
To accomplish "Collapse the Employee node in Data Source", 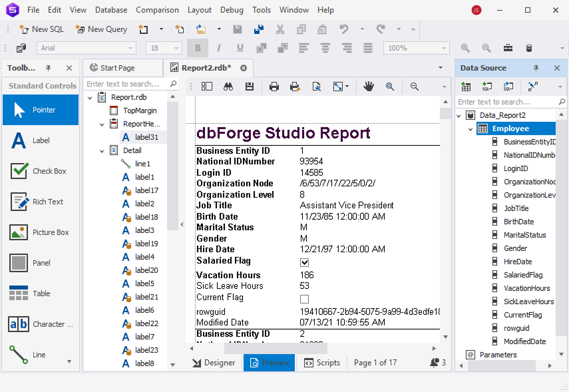I will pyautogui.click(x=471, y=128).
